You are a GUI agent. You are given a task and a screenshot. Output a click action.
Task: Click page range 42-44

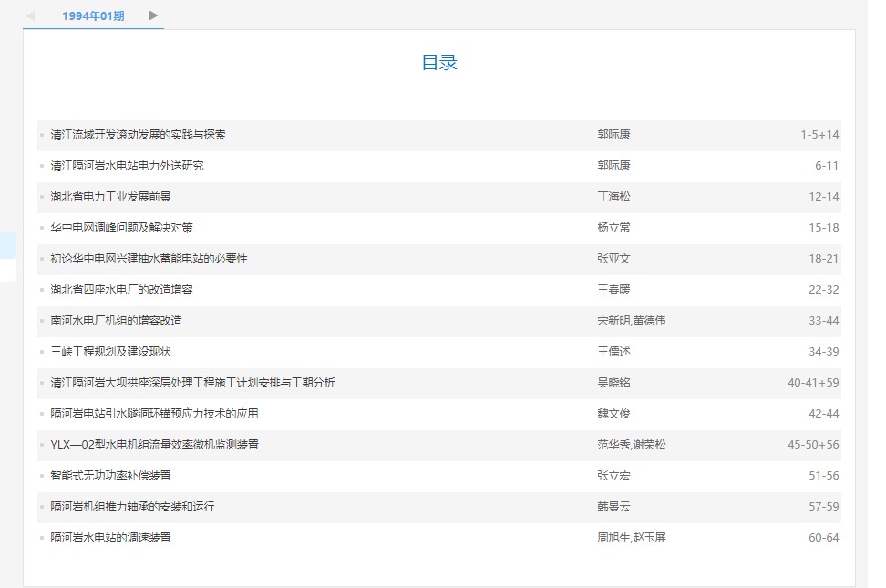(824, 414)
